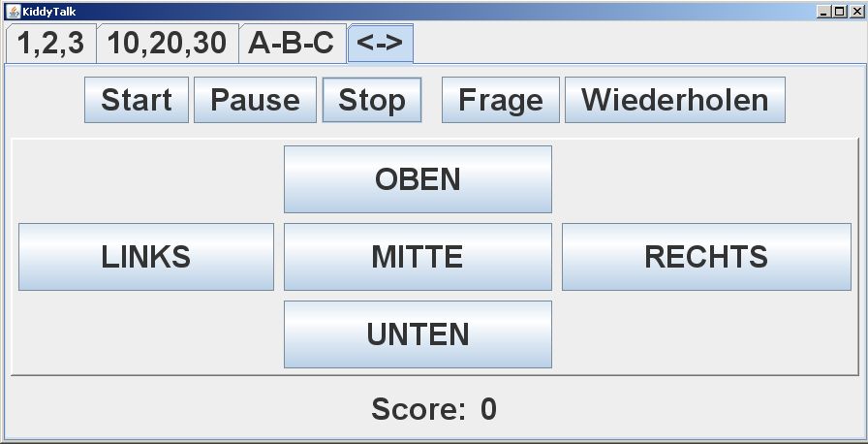
Task: Close the KiddyTalk window
Action: coord(854,11)
